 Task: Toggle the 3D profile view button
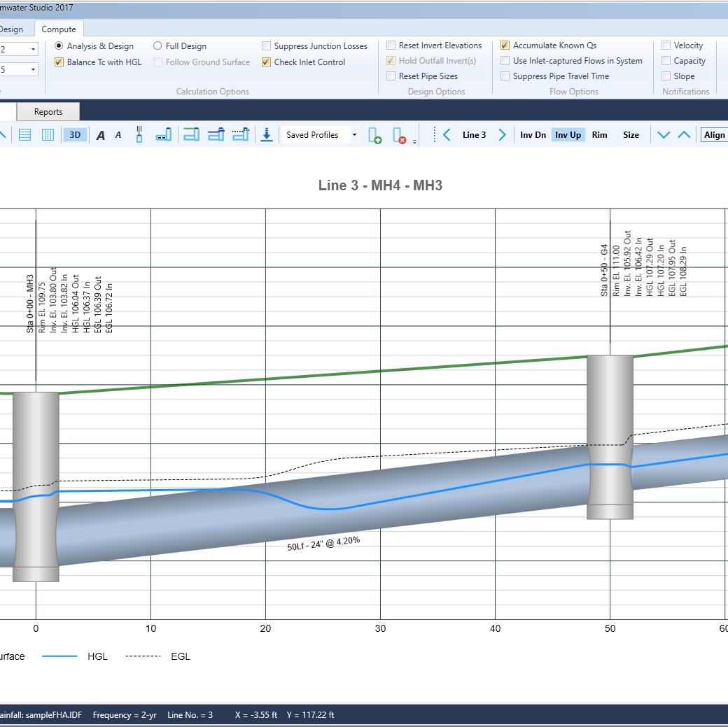point(75,135)
